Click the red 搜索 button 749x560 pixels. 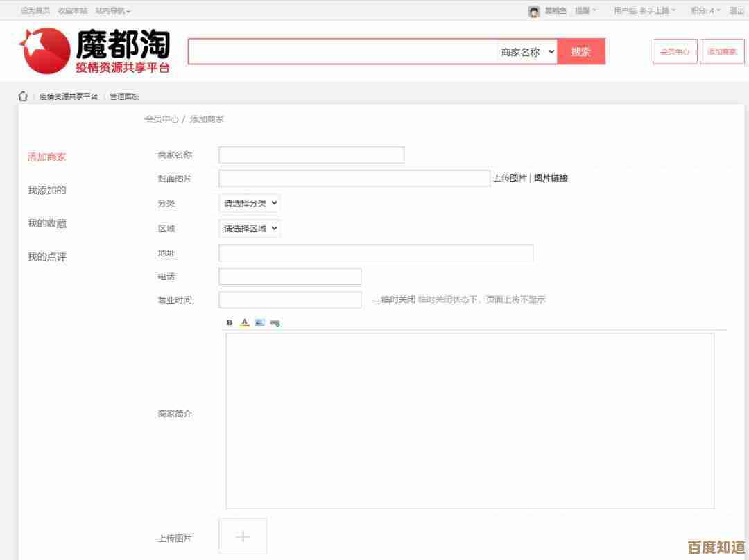pyautogui.click(x=581, y=51)
